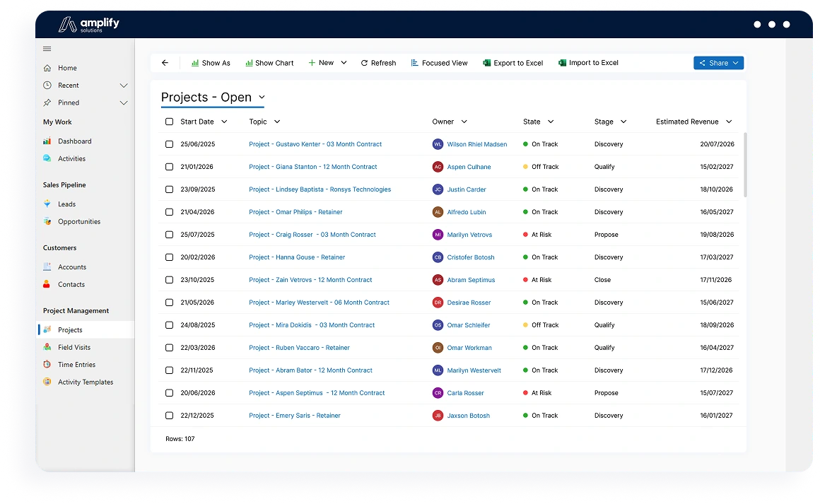
Task: Click the Pinned pin icon
Action: coord(47,102)
